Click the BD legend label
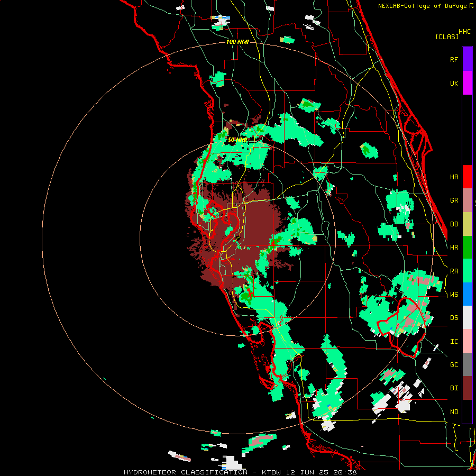This screenshot has height=476, width=476. click(x=454, y=224)
